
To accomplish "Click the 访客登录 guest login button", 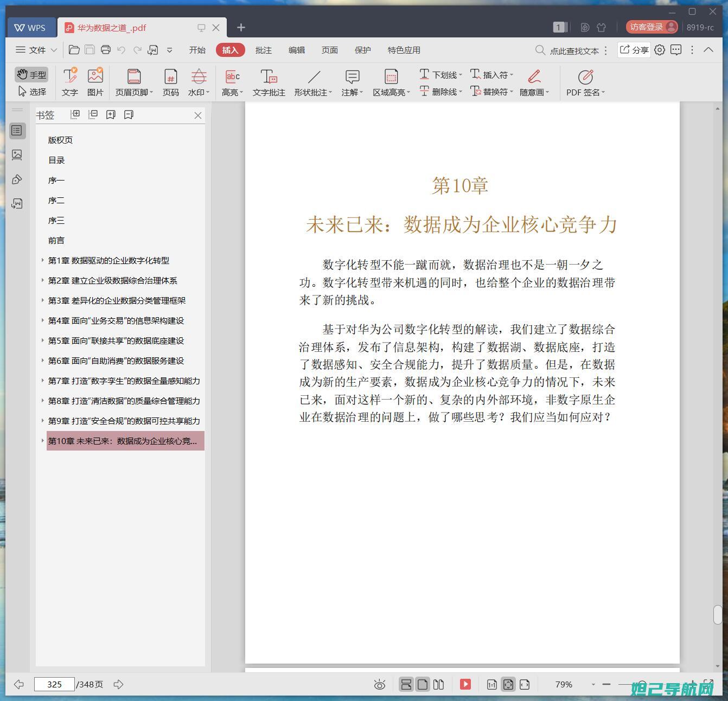I will [x=652, y=27].
